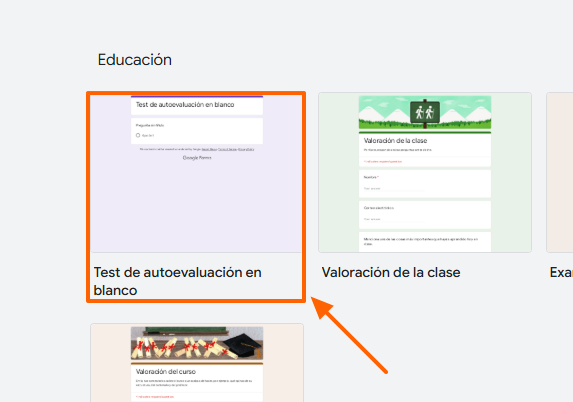Click the 'Educación' section heading
This screenshot has width=573, height=402.
(x=134, y=60)
